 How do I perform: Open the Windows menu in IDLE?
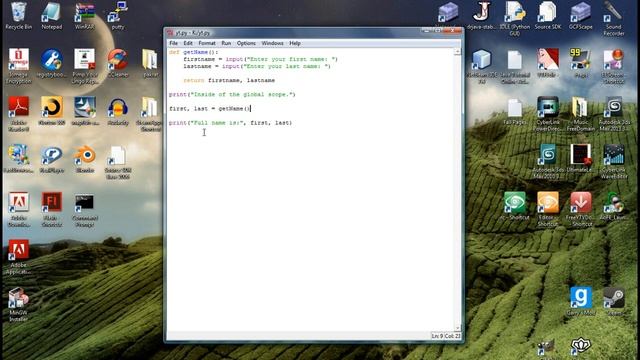click(x=272, y=43)
